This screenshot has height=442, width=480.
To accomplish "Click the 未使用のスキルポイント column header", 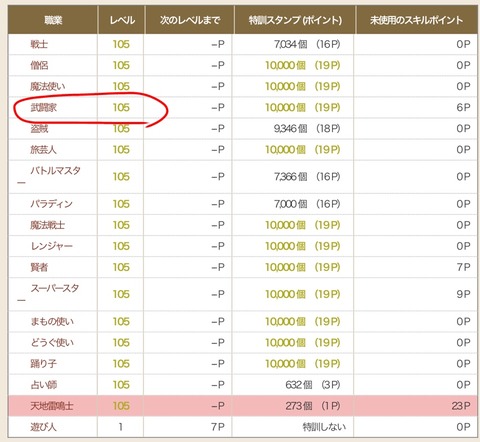I will (x=416, y=20).
